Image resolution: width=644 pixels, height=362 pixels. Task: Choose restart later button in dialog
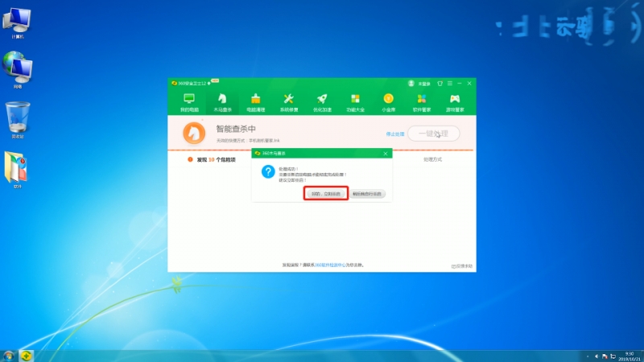(x=367, y=194)
